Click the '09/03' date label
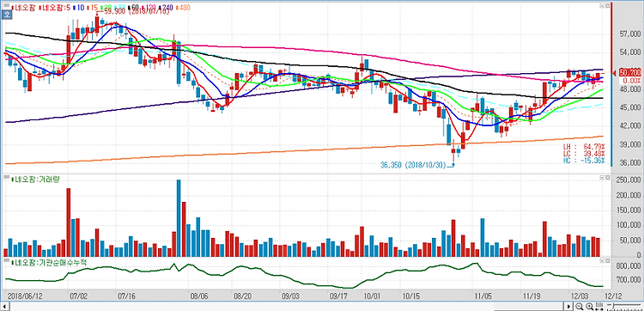644x311 pixels. pyautogui.click(x=290, y=296)
